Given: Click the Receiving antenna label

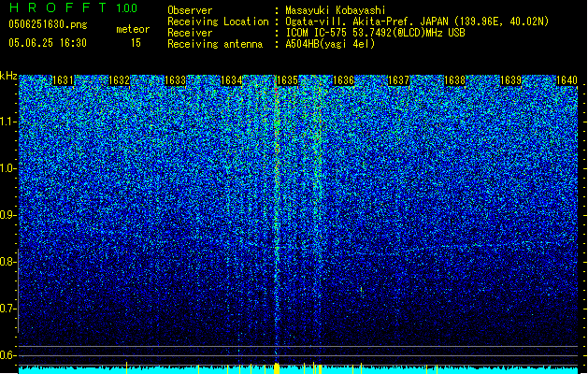Looking at the screenshot, I should (215, 44).
